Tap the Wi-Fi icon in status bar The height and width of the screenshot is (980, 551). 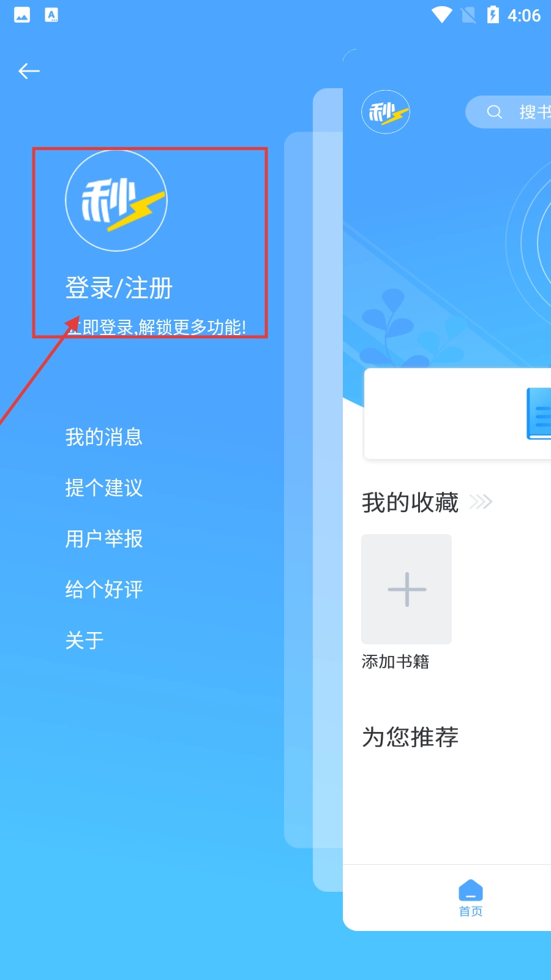[441, 15]
